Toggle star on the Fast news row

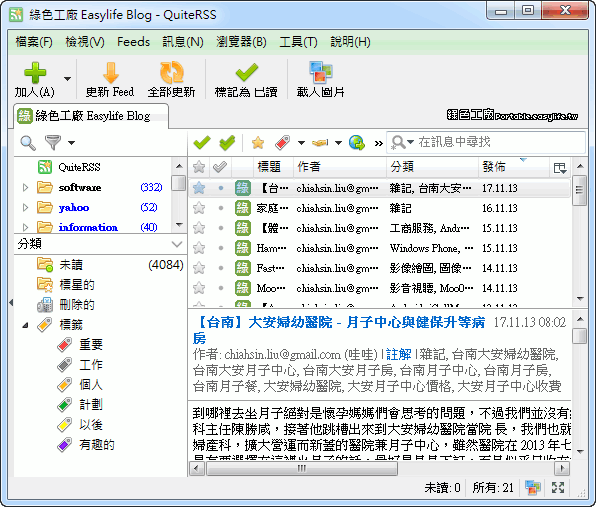(x=199, y=268)
